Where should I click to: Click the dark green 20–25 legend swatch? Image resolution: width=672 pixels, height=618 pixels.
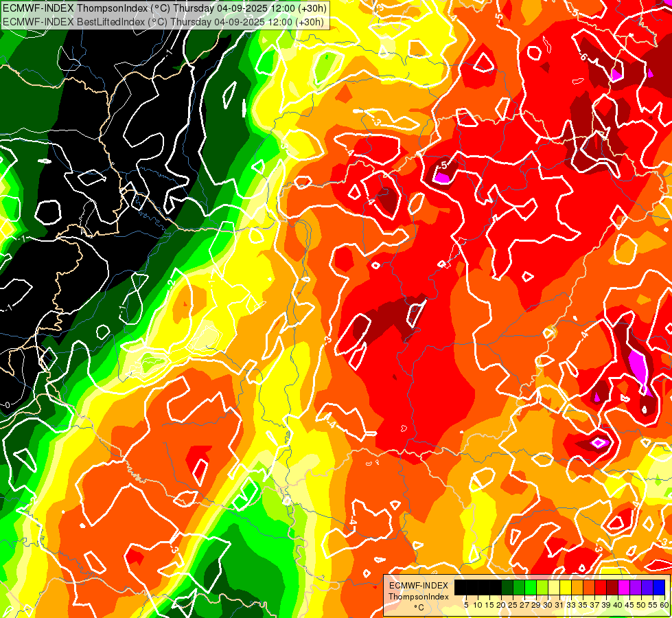[x=507, y=587]
